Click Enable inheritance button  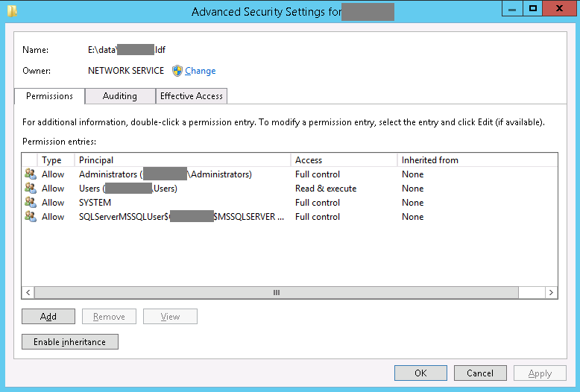70,342
